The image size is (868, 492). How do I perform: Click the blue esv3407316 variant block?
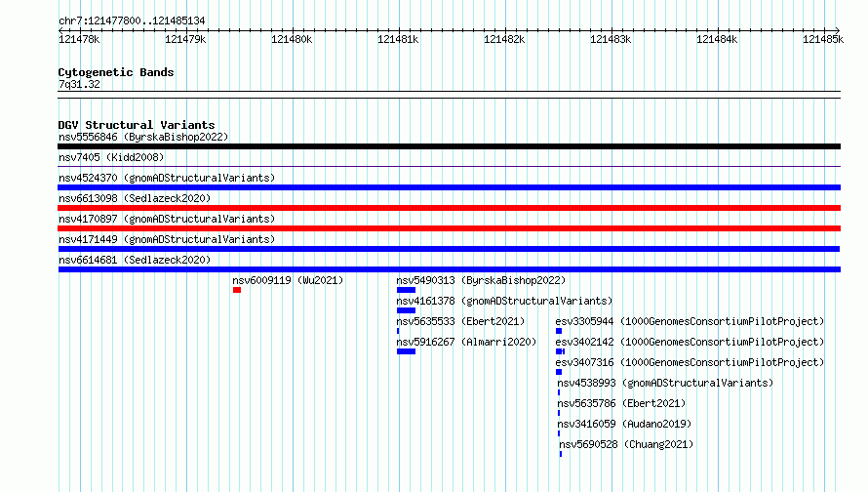click(559, 372)
